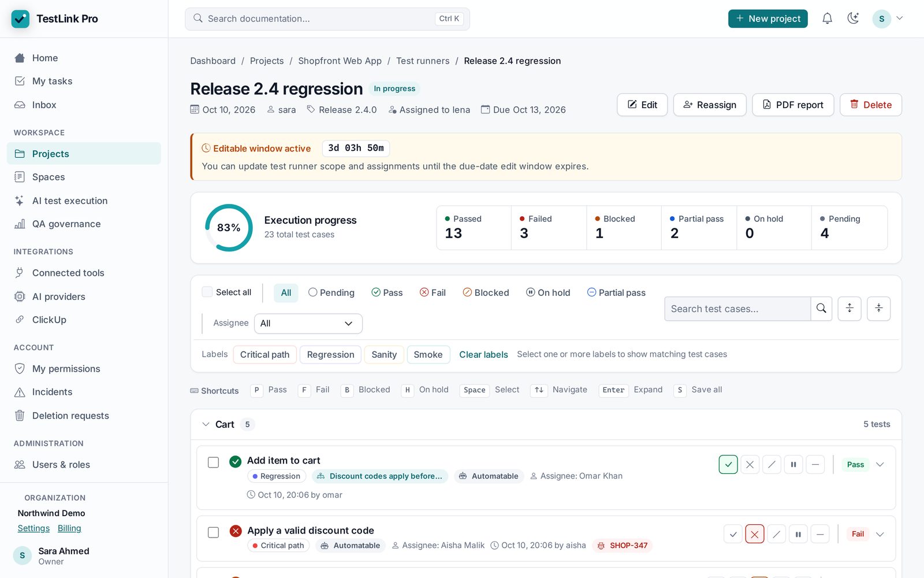Put Add item to cart on hold
The image size is (924, 578).
pyautogui.click(x=793, y=464)
